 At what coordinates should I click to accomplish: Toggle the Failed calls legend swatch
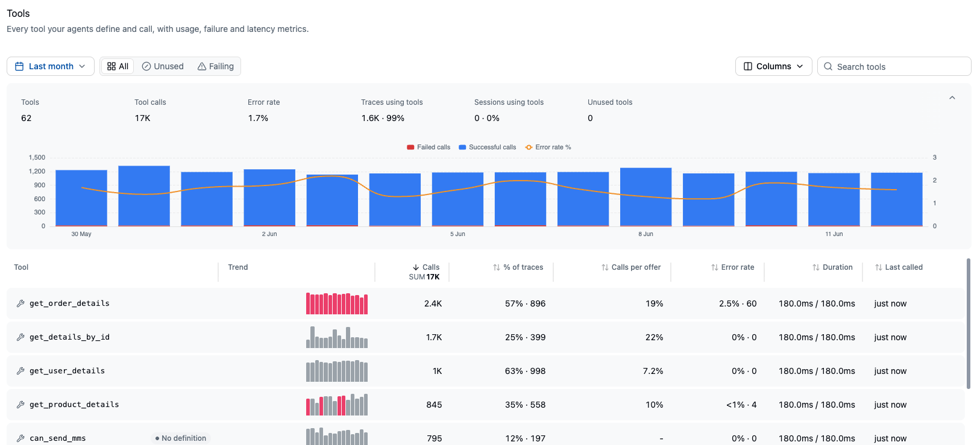pos(410,147)
